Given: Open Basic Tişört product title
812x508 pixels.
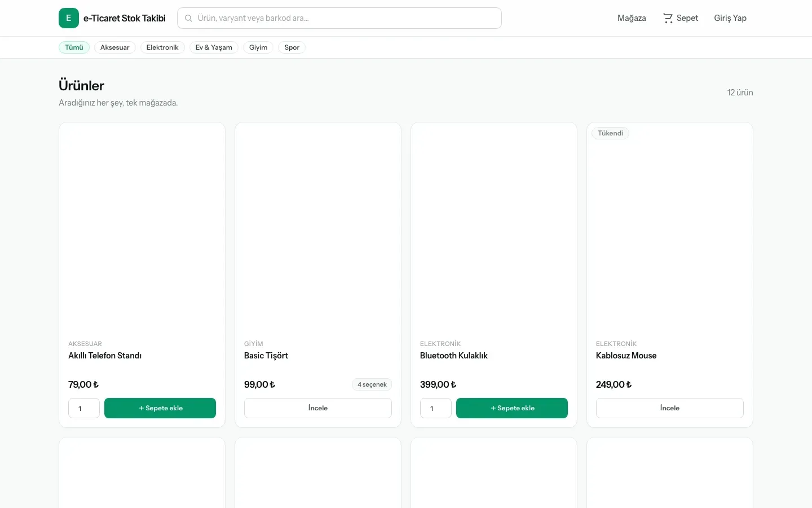Looking at the screenshot, I should click(x=266, y=356).
